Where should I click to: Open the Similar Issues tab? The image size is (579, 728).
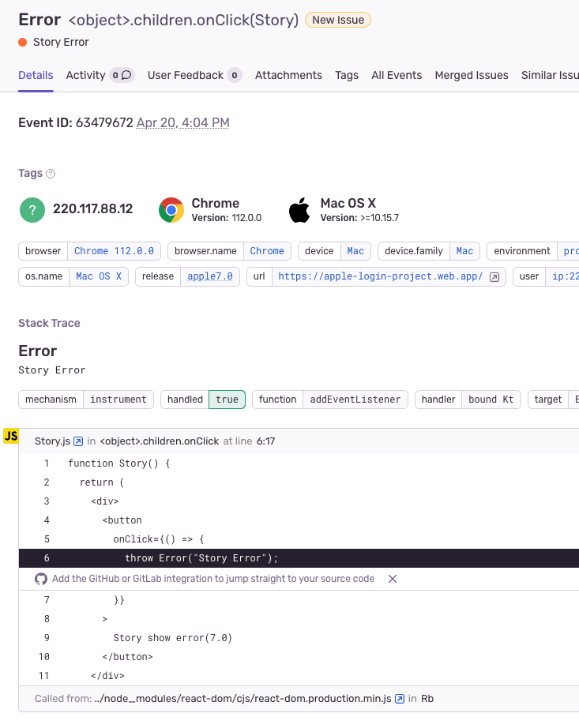pos(550,75)
